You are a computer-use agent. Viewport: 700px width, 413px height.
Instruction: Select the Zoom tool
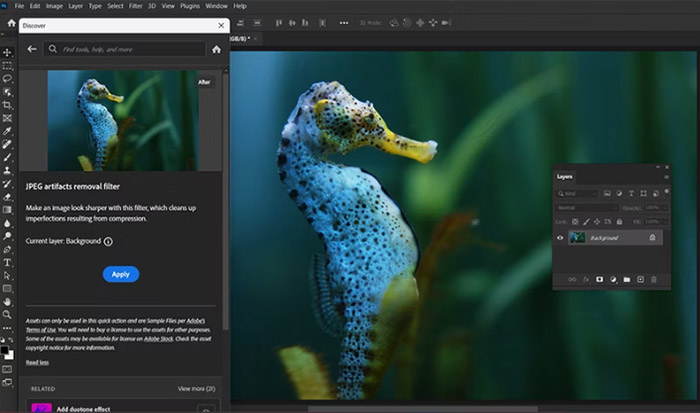point(7,315)
